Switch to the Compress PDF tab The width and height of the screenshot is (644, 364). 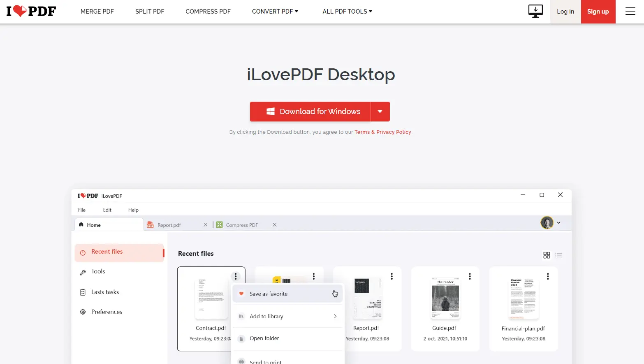pos(242,225)
